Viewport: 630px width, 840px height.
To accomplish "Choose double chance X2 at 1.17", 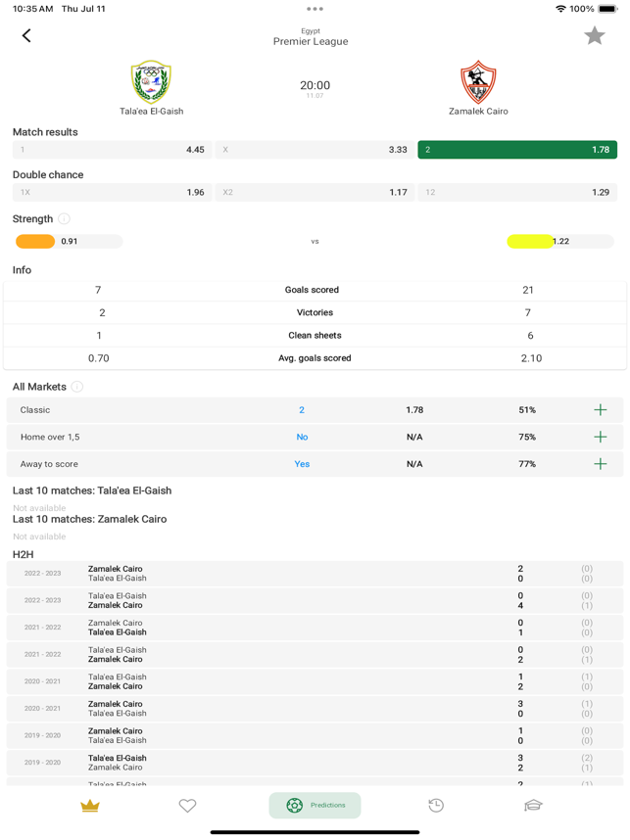I will click(x=315, y=192).
